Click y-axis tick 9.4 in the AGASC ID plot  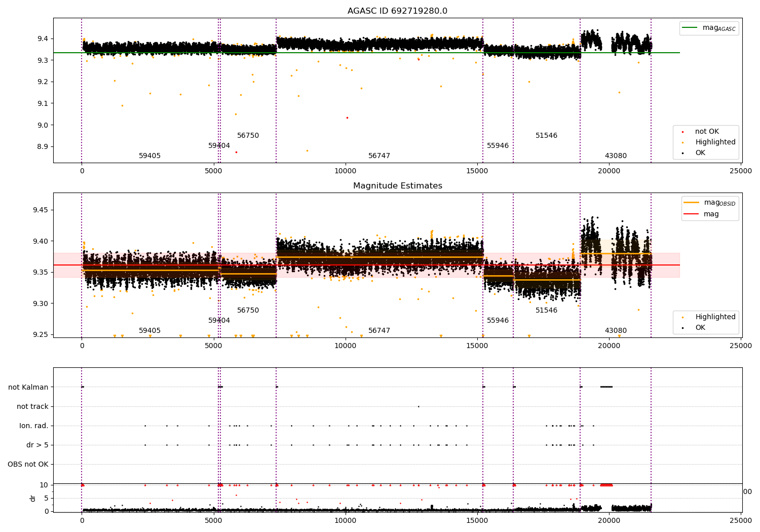(42, 39)
